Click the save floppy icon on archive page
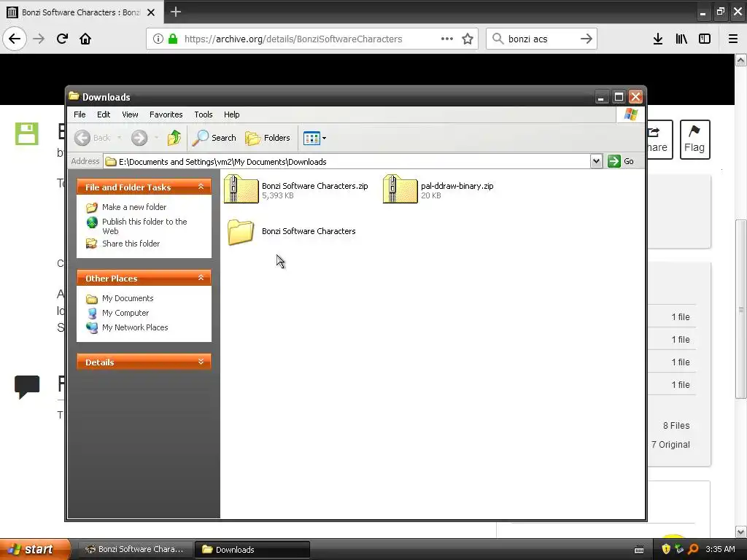This screenshot has width=747, height=560. [x=27, y=133]
